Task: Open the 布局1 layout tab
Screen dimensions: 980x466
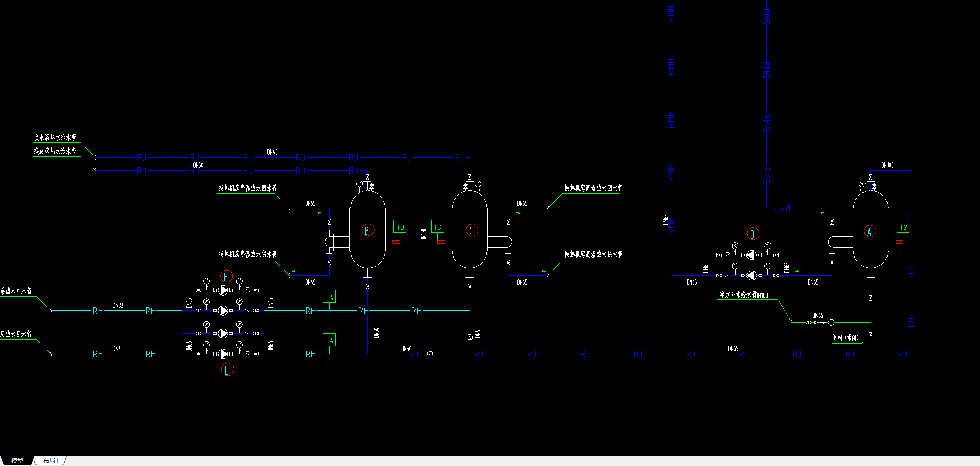Action: tap(51, 460)
